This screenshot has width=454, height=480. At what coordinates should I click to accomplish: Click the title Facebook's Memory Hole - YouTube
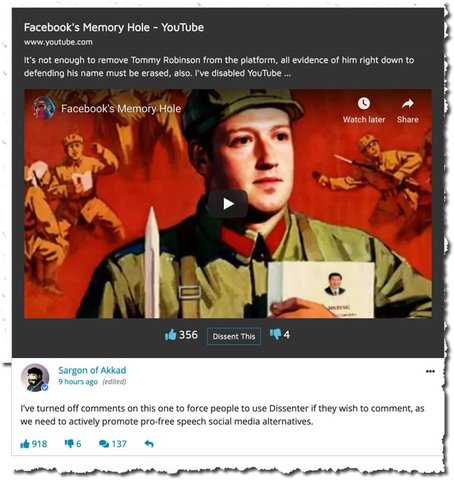tap(114, 27)
